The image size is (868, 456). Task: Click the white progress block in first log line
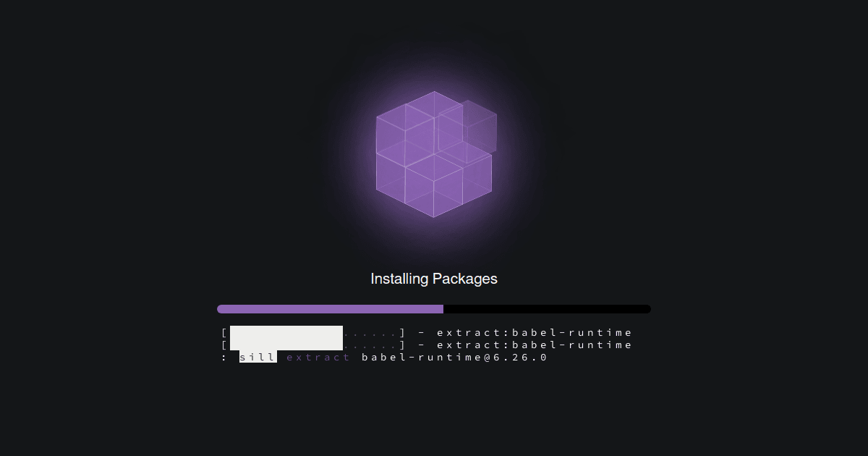(286, 332)
